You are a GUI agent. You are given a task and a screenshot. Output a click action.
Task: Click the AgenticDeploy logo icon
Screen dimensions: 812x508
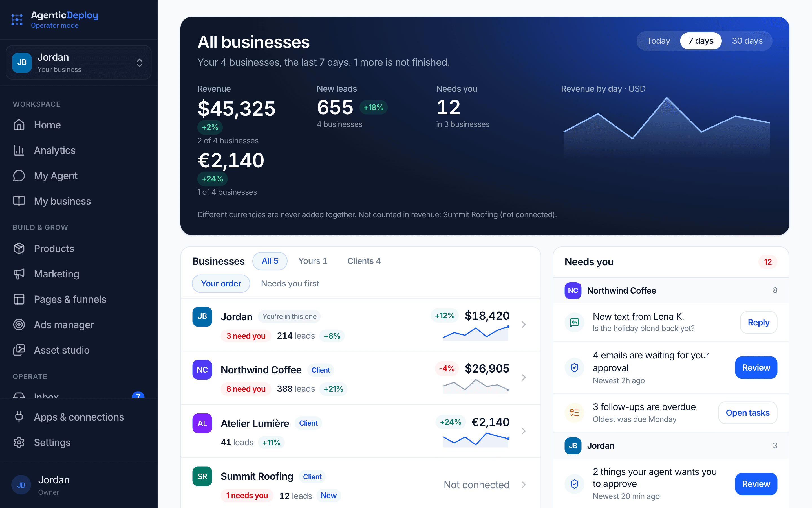[17, 20]
